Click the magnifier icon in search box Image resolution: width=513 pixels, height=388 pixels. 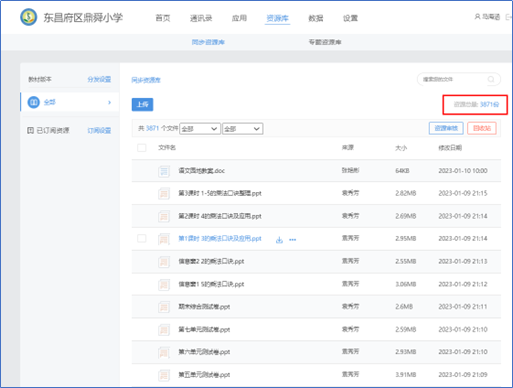click(491, 79)
